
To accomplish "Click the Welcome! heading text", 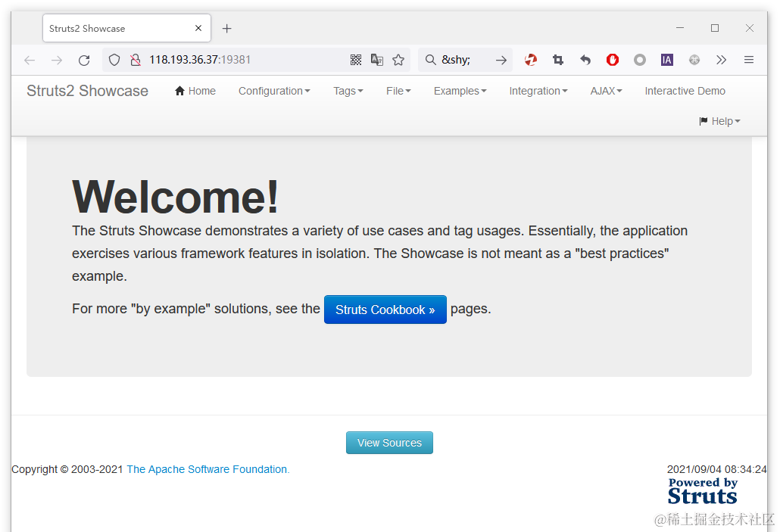I will click(175, 198).
